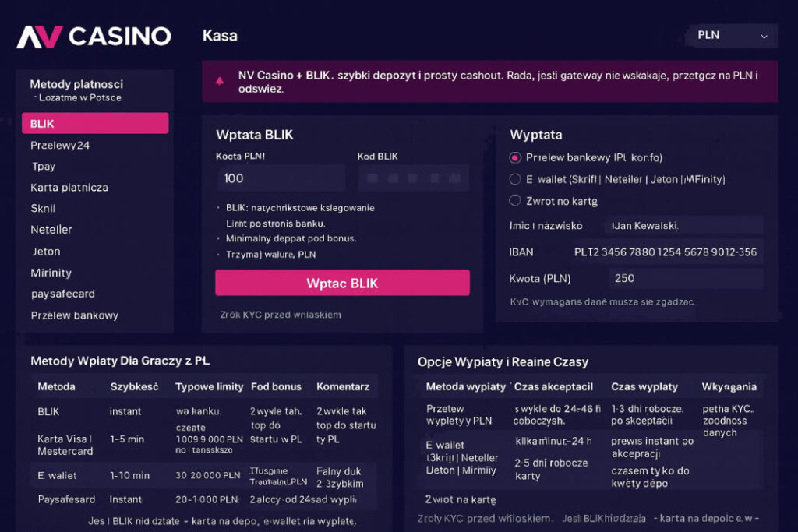Click the '20-1 000 PLN' limits cell
The height and width of the screenshot is (532, 798).
[x=207, y=500]
